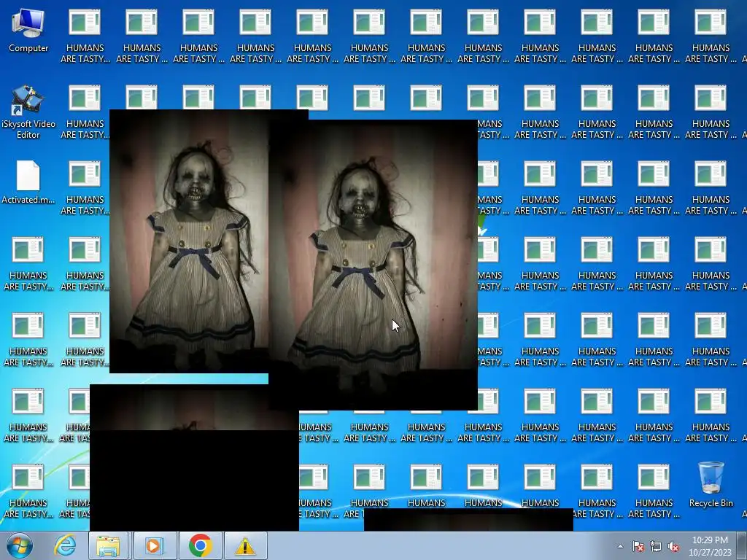
Task: Select HUMANS ARE TASTY icon right of iSkysoft
Action: click(85, 112)
